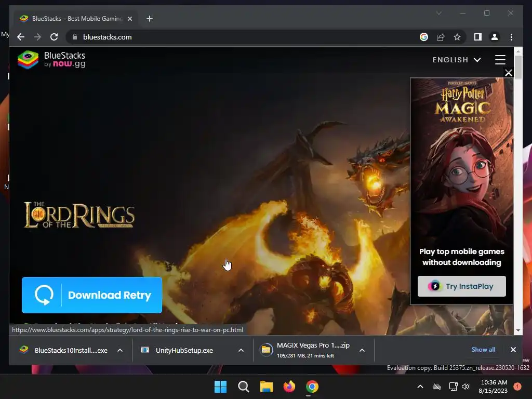Open Chrome's three-dot menu
This screenshot has width=532, height=399.
(511, 37)
